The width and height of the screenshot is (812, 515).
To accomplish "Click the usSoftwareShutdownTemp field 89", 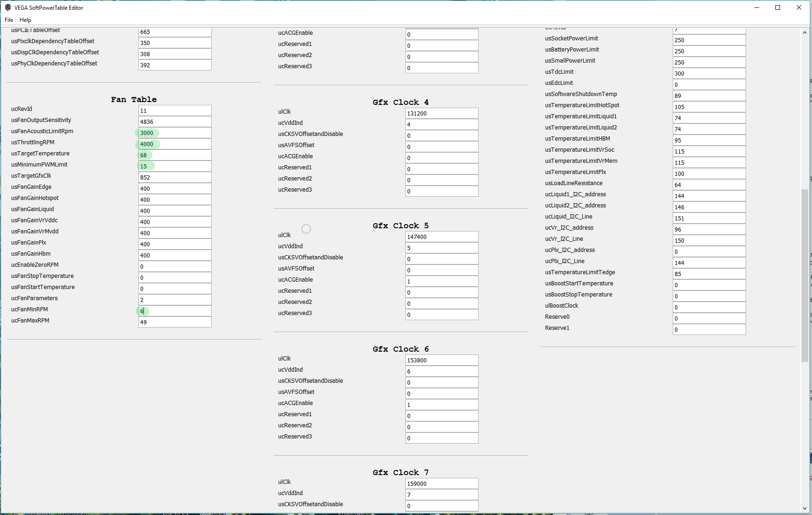I will (709, 96).
